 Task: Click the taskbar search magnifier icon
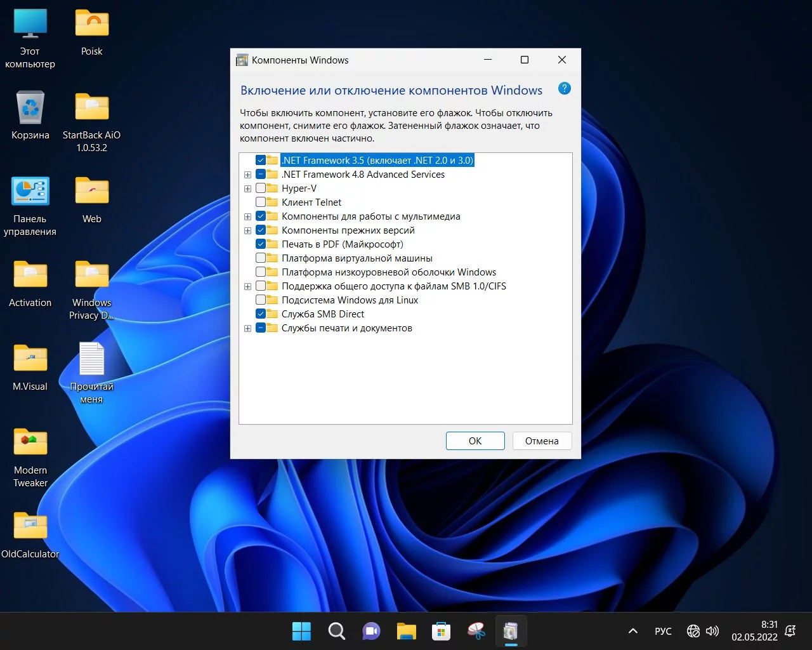[x=336, y=631]
